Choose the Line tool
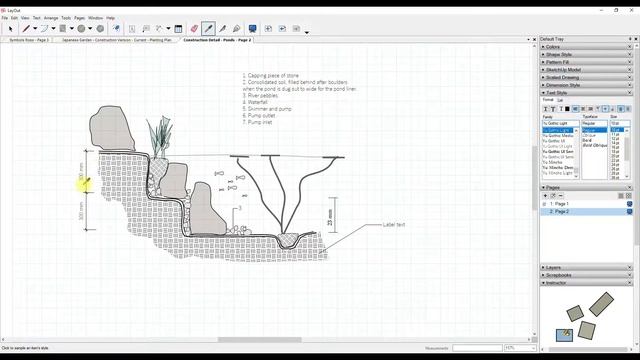Image resolution: width=640 pixels, height=360 pixels. click(26, 29)
